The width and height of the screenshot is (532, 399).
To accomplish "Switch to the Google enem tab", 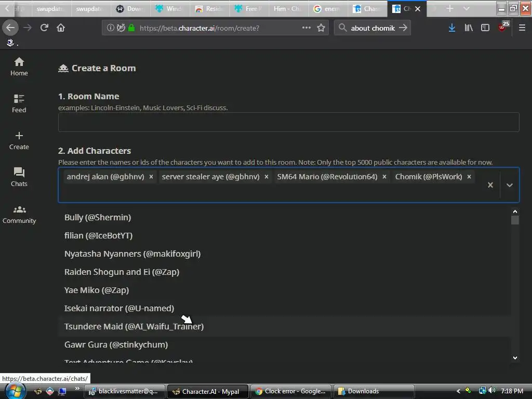I will [x=328, y=8].
